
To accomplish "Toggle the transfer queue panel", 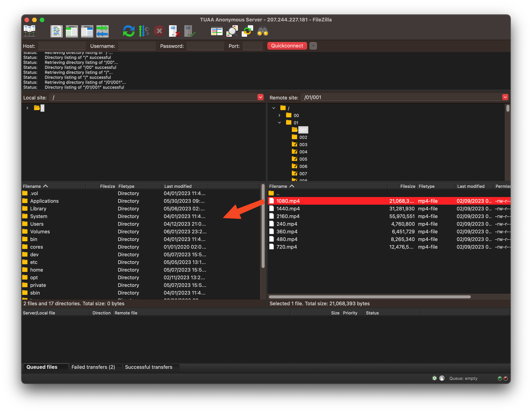I will pyautogui.click(x=102, y=31).
